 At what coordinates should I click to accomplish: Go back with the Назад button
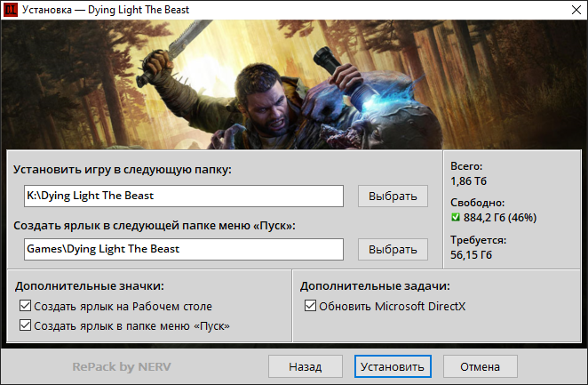(x=305, y=366)
